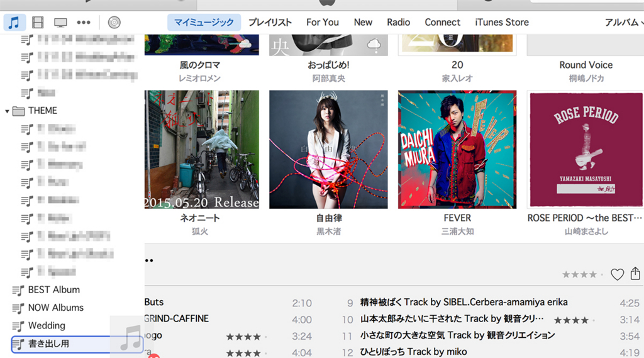
Task: Click the 黒木渚 artist name
Action: 328,232
